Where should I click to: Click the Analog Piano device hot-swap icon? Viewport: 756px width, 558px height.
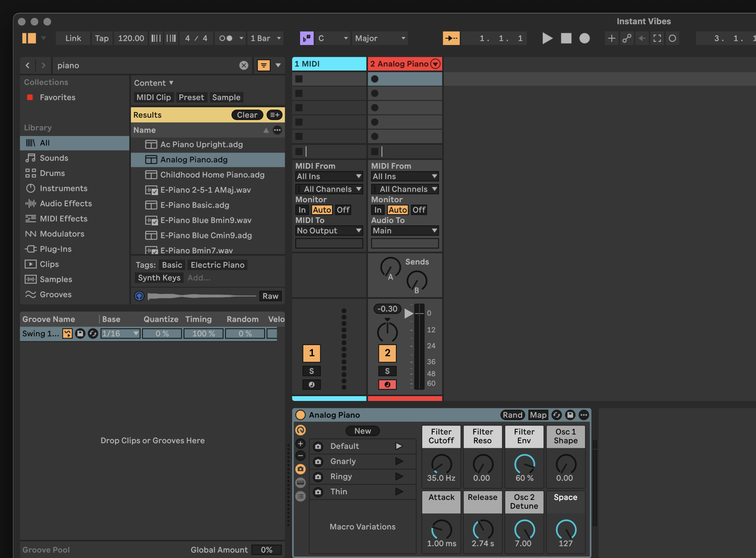557,415
